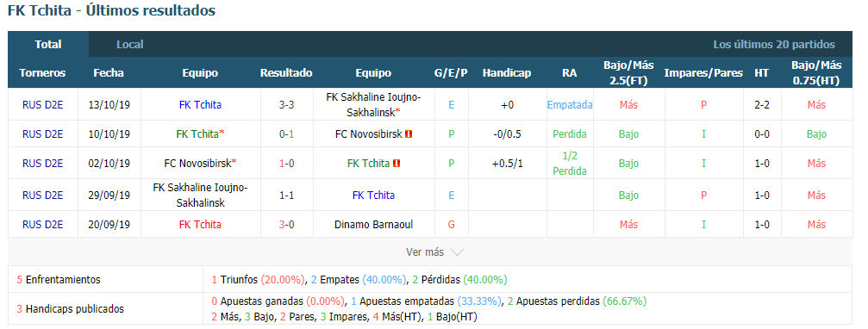The height and width of the screenshot is (329, 868).
Task: Click RUS D2E tournament link for 13/10/19
Action: (x=42, y=104)
